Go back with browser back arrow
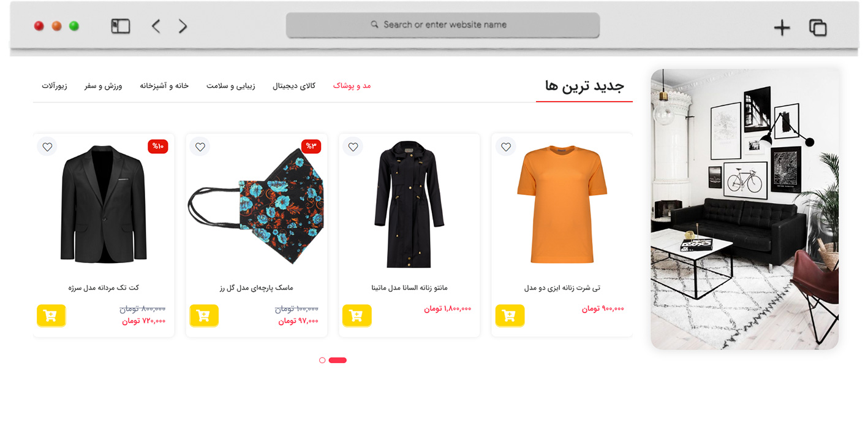Viewport: 868px width, 436px height. click(x=156, y=26)
